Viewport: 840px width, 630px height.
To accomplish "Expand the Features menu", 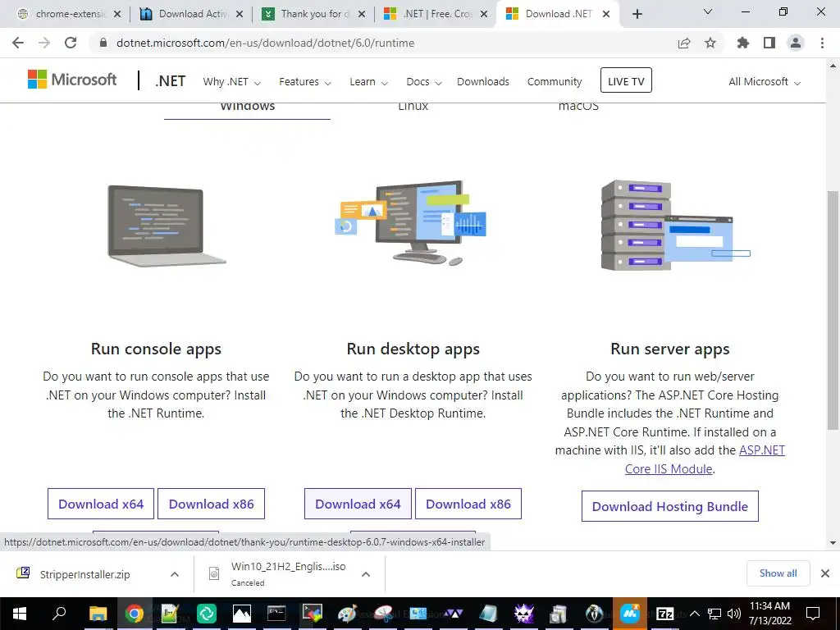I will [x=305, y=82].
